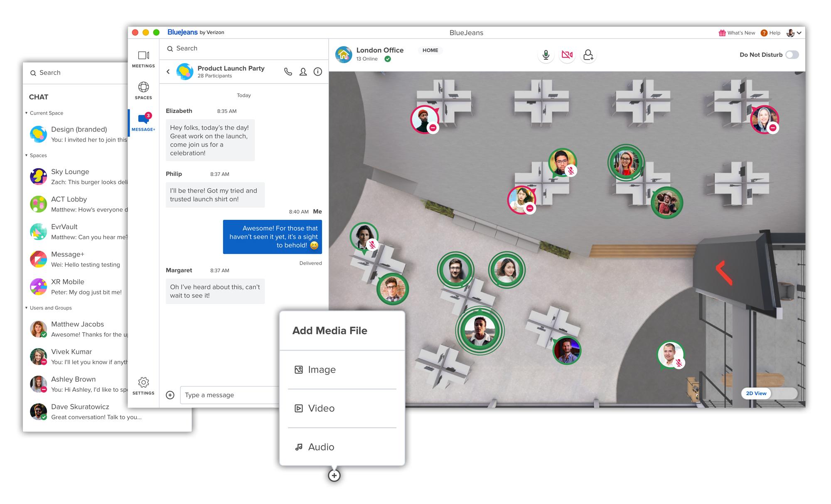Open What's New gift icon
831x504 pixels.
click(722, 33)
